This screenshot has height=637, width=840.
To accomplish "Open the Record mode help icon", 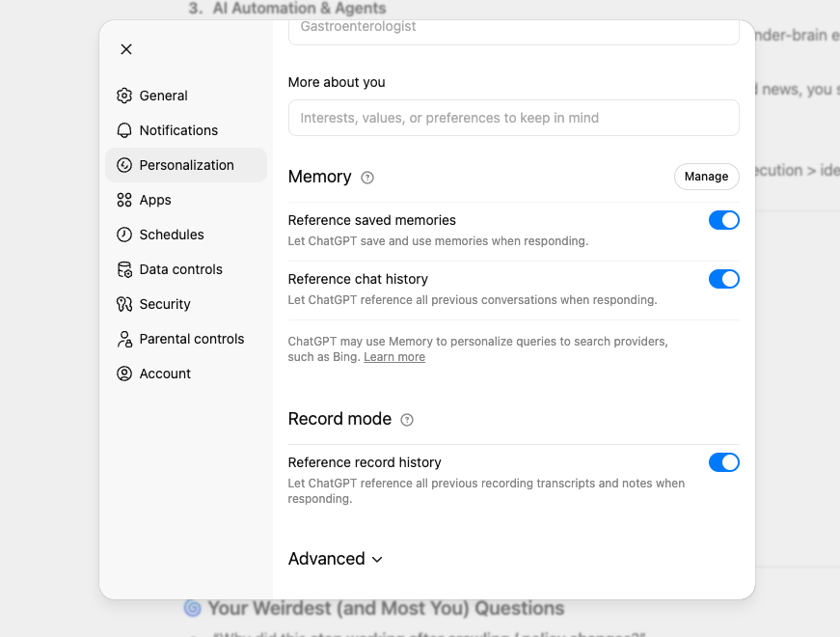I will tap(407, 420).
